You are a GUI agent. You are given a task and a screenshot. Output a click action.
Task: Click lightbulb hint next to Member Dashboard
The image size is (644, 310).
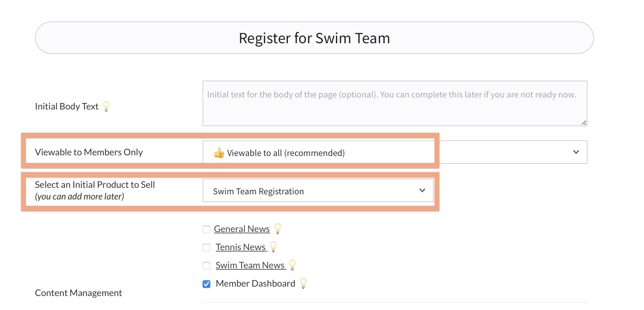303,283
